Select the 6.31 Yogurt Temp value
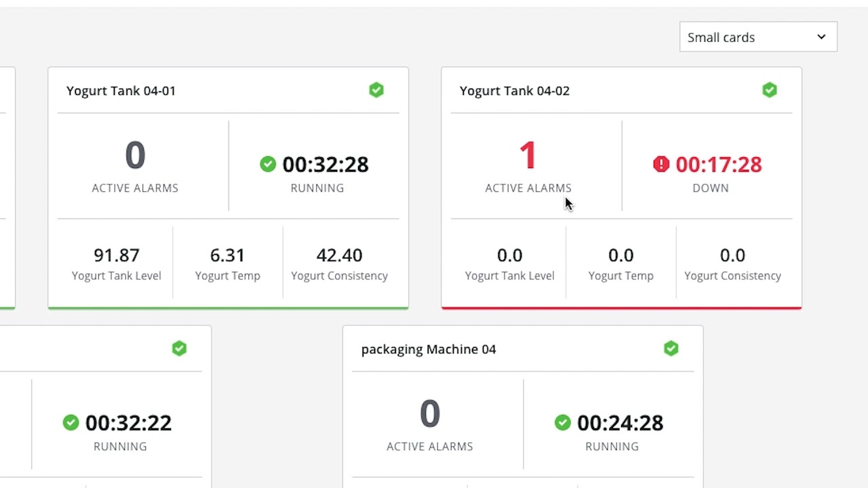The height and width of the screenshot is (488, 868). pyautogui.click(x=227, y=255)
